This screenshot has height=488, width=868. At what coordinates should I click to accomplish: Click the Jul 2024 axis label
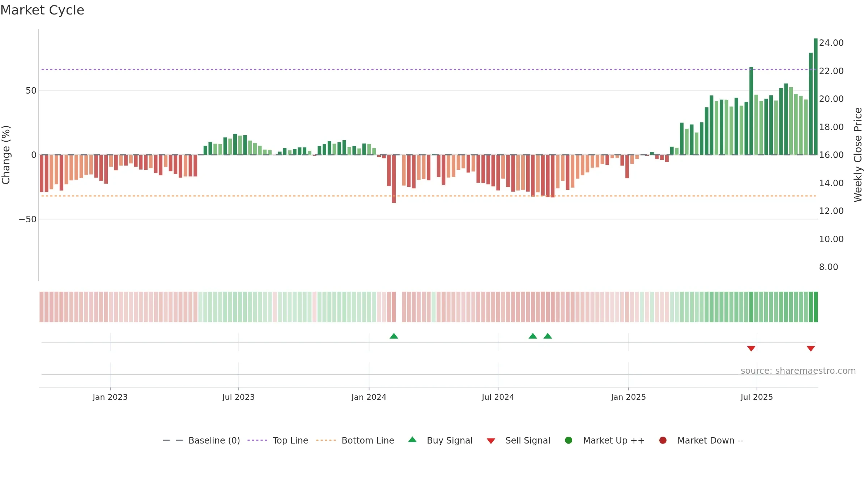(x=498, y=397)
